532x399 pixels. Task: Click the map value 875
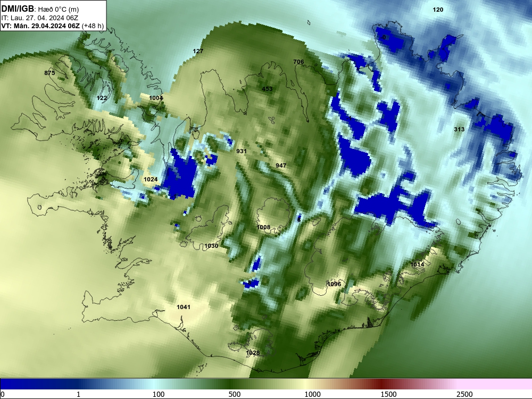click(x=49, y=73)
